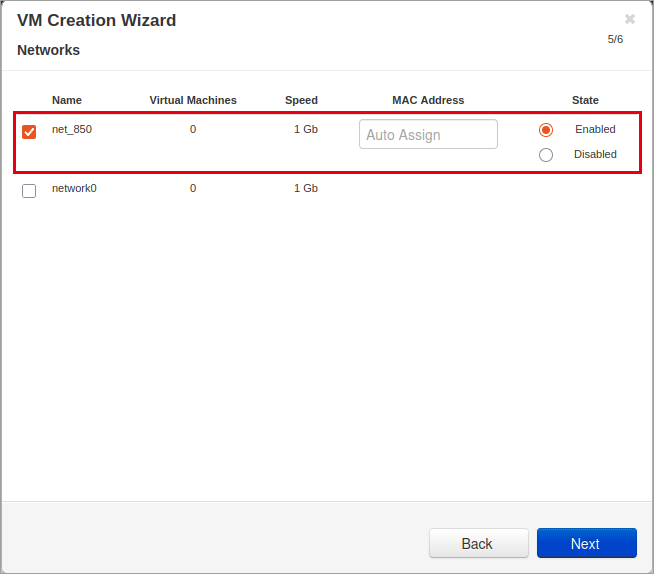Click the Auto Assign MAC address field
This screenshot has width=654, height=574.
pos(428,134)
